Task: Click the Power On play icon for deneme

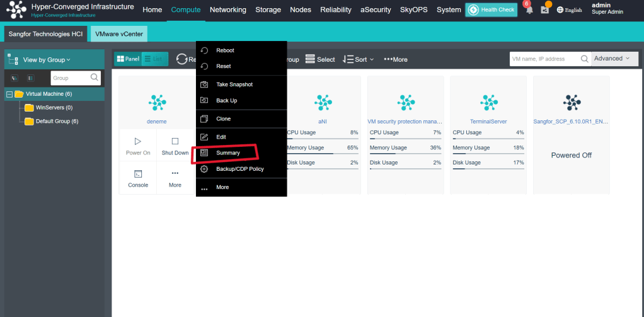Action: coord(138,142)
